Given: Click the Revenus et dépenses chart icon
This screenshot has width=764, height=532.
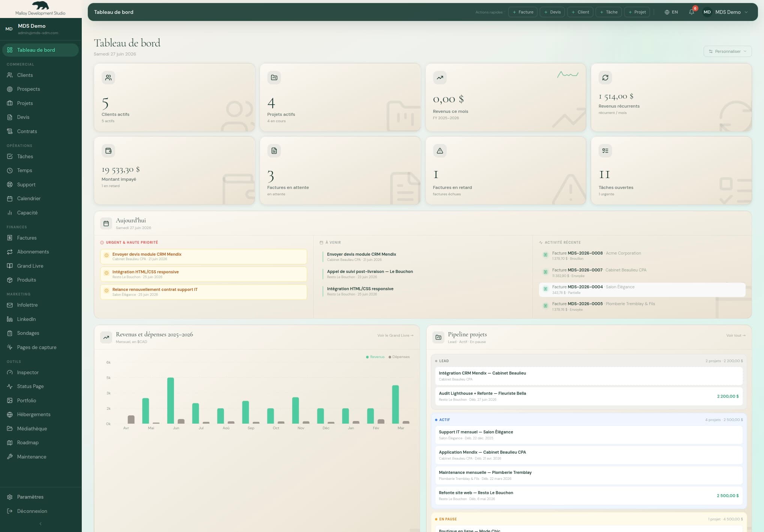Looking at the screenshot, I should tap(106, 337).
